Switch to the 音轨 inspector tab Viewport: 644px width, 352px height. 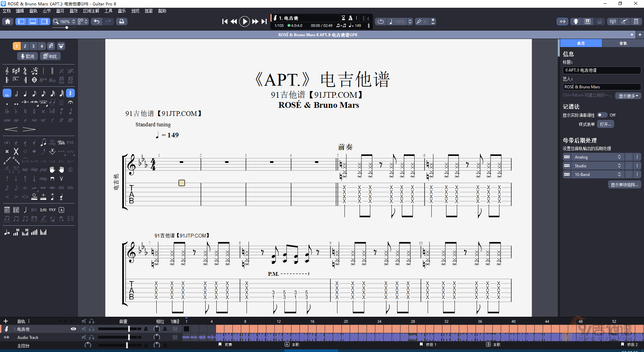coord(623,43)
